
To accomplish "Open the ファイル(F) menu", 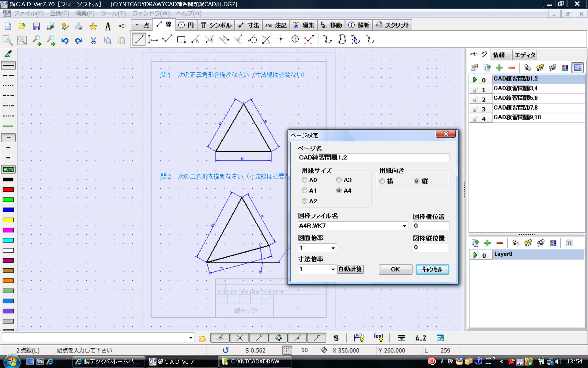I will pyautogui.click(x=28, y=13).
